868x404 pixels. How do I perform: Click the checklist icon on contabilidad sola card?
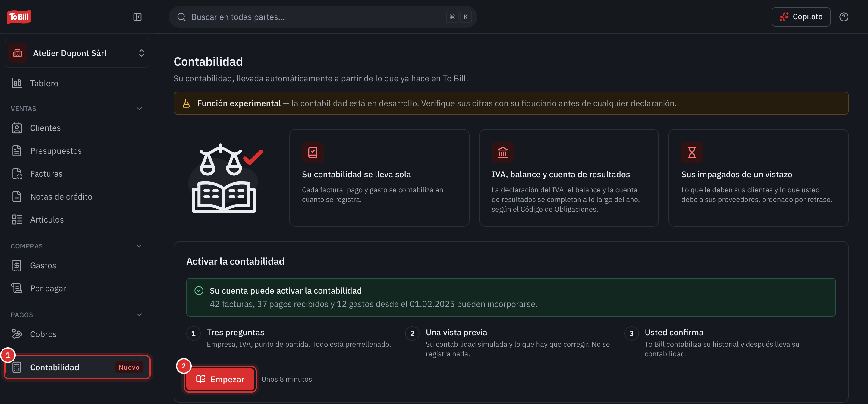pos(313,153)
